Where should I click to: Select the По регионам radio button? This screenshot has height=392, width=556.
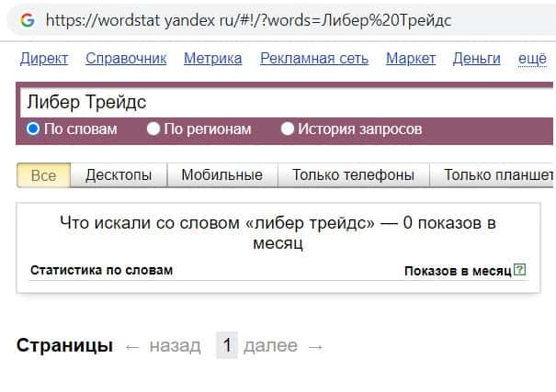[153, 129]
